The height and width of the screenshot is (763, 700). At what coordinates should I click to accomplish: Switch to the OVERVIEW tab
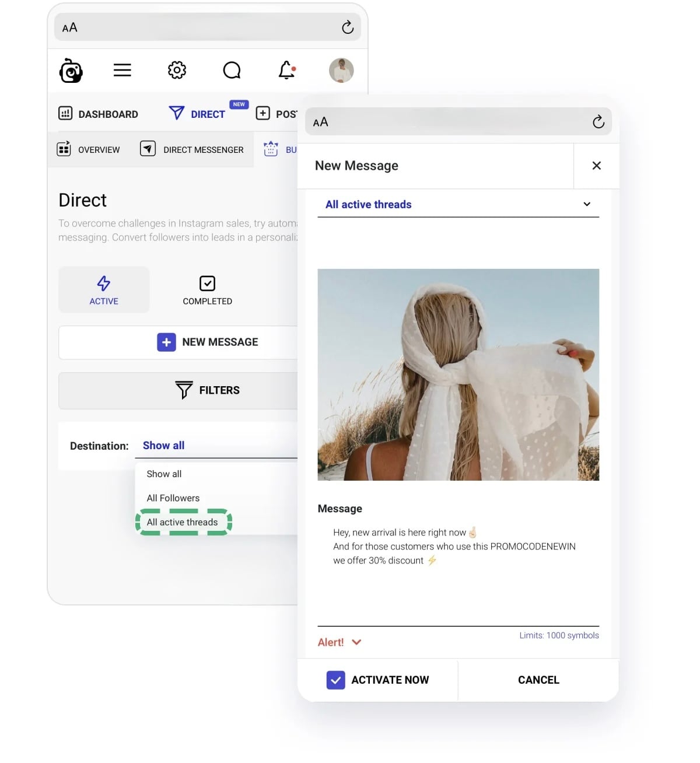[x=88, y=149]
